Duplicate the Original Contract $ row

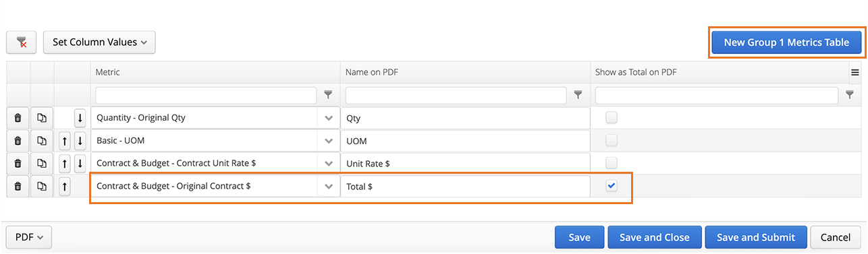[x=42, y=186]
